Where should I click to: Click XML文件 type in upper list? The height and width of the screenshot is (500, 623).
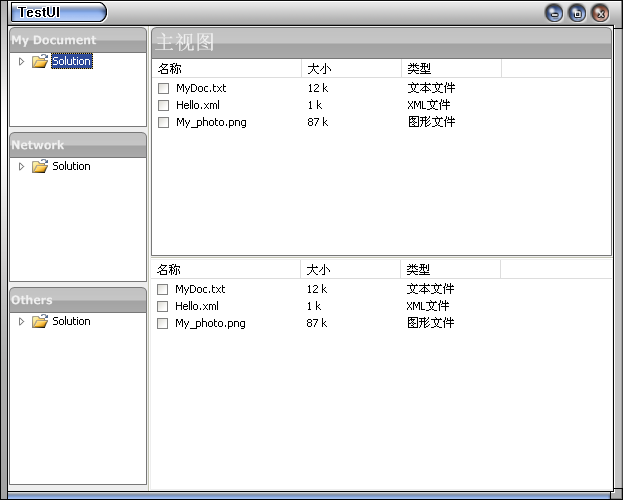click(429, 105)
